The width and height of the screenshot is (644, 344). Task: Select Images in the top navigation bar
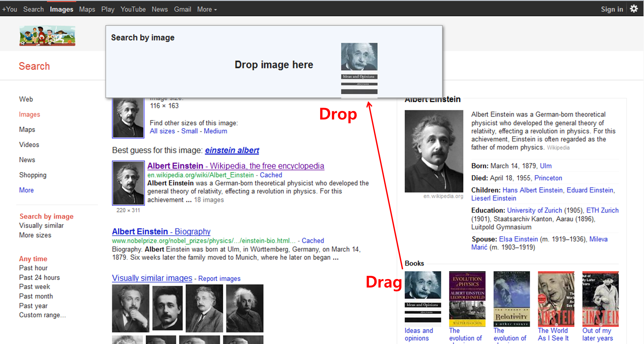tap(61, 9)
